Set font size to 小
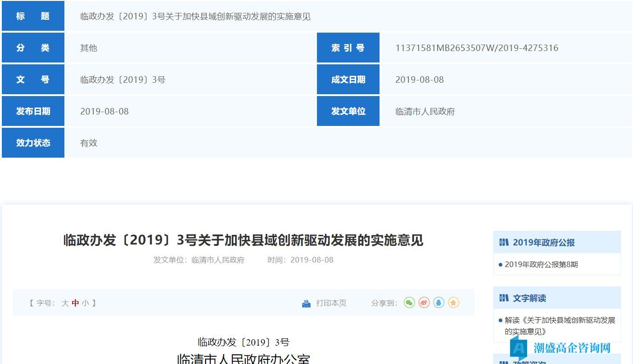 85,303
